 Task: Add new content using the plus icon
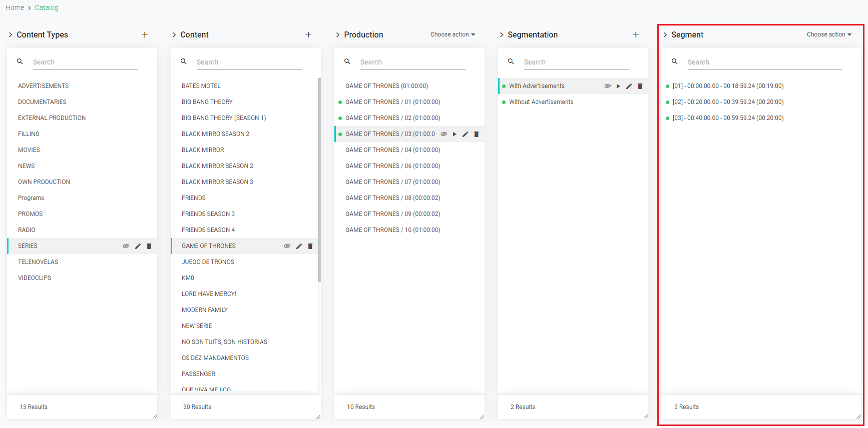coord(308,34)
